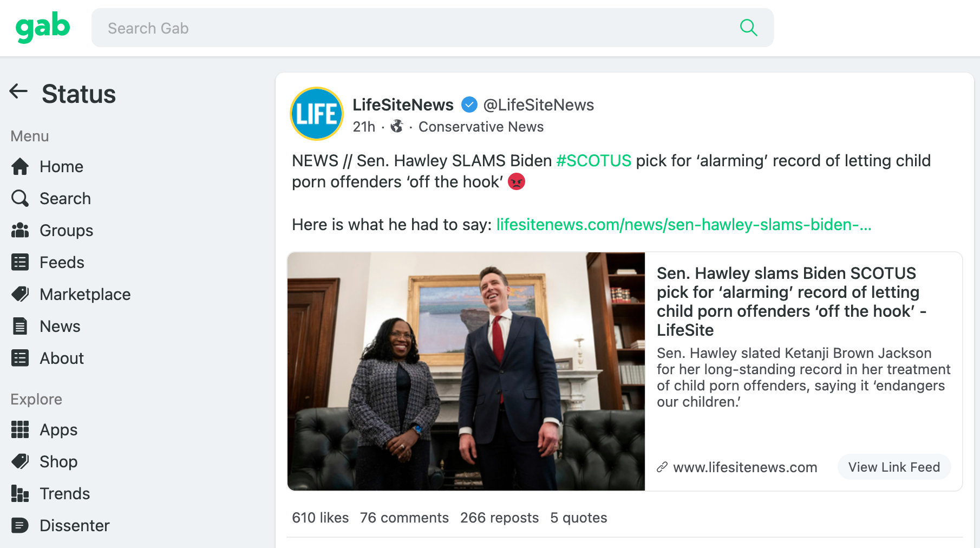Click the Apps grid icon
This screenshot has width=980, height=548.
20,430
